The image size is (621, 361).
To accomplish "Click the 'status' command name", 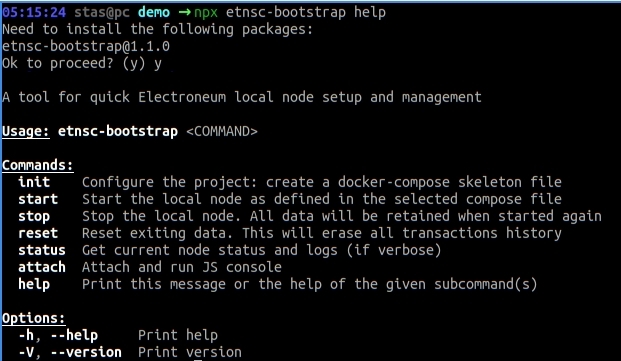I will (42, 250).
